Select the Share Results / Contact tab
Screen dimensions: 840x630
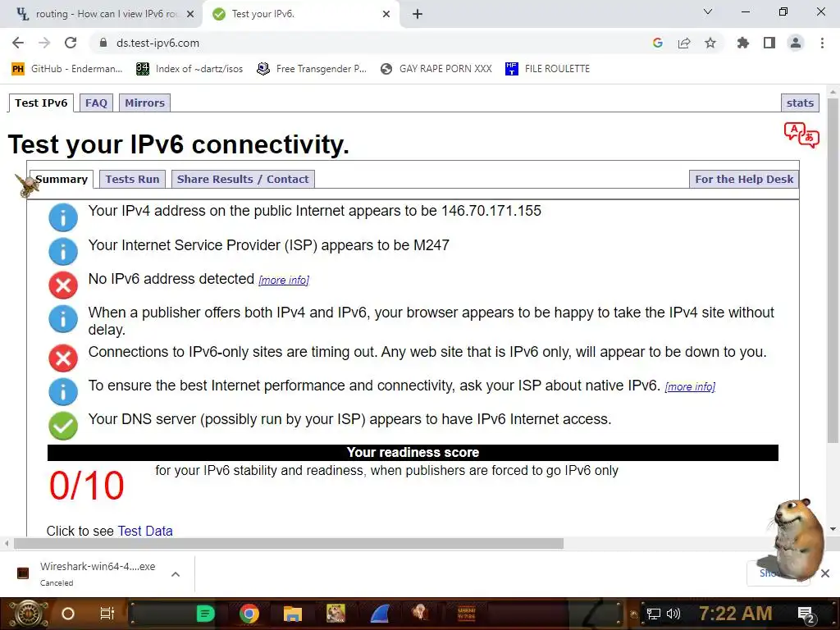click(x=243, y=180)
